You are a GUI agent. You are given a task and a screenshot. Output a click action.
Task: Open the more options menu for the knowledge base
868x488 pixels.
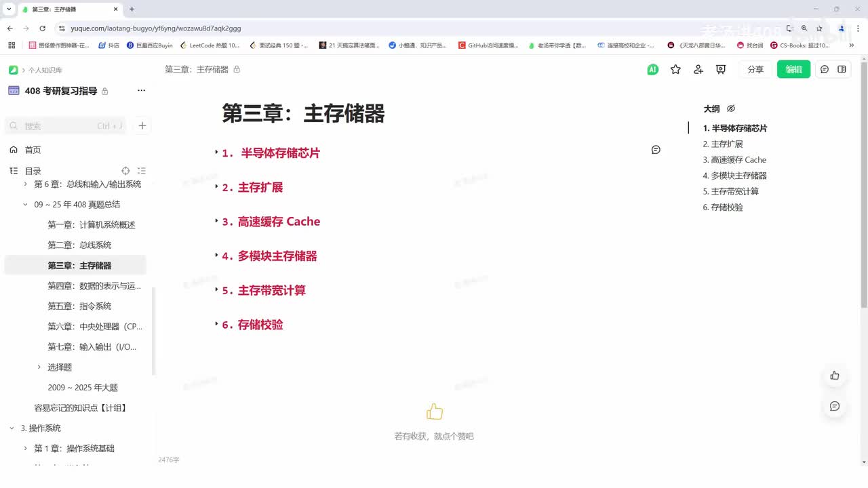(x=141, y=91)
